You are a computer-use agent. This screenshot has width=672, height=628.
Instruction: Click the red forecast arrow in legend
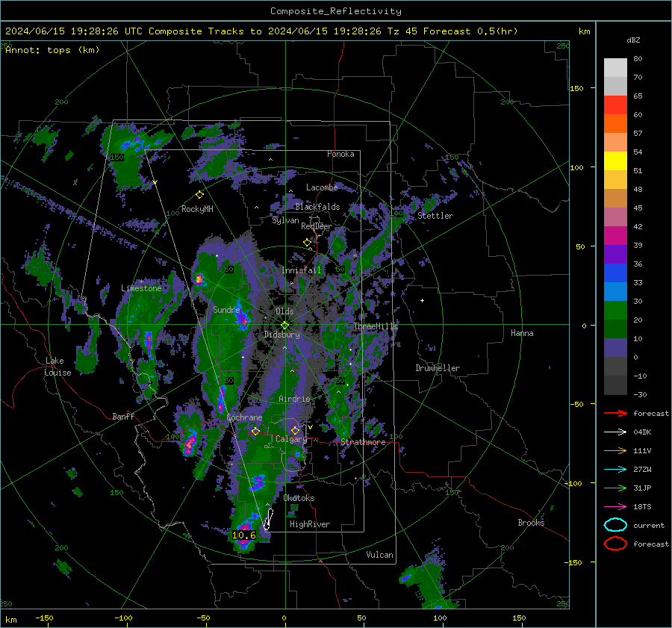pyautogui.click(x=615, y=413)
